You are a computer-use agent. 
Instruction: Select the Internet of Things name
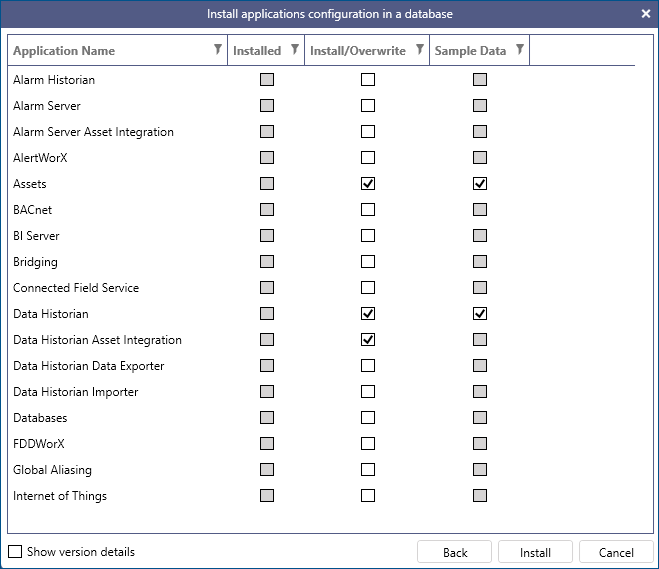point(60,496)
